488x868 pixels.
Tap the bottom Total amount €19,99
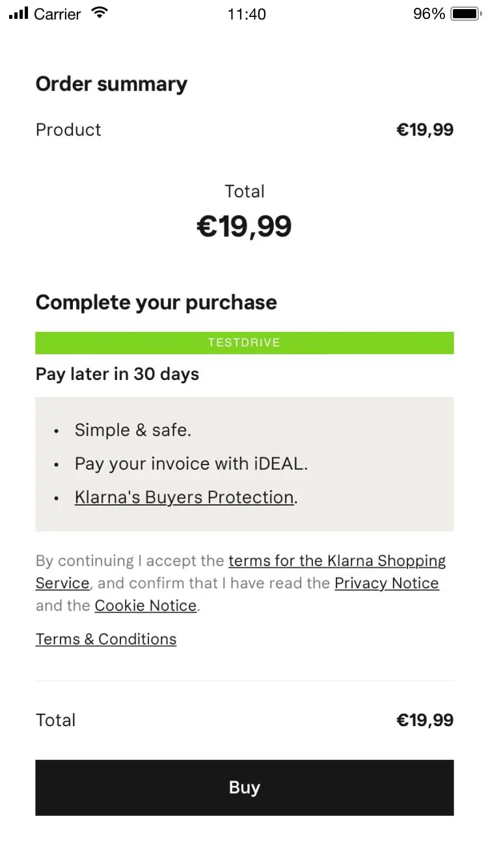[x=425, y=720]
